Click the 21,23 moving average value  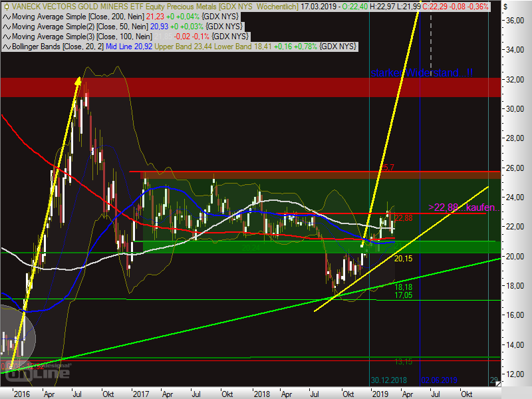coord(155,17)
